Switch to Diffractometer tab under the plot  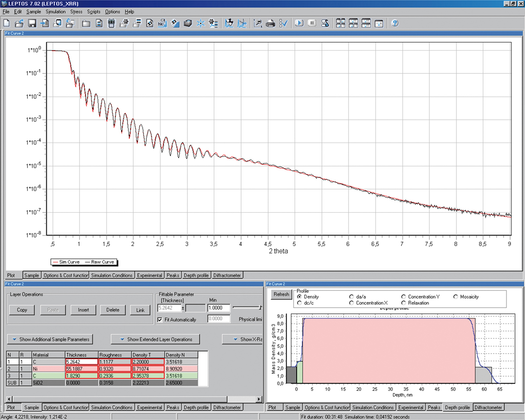click(227, 275)
